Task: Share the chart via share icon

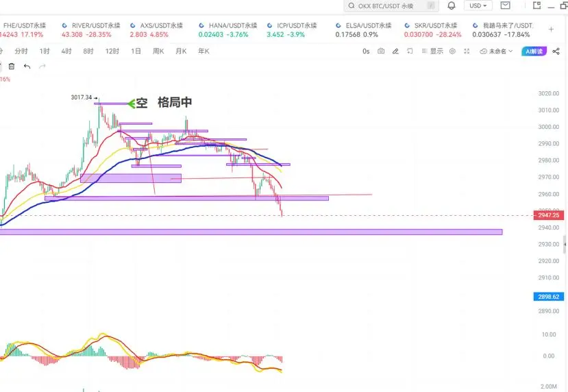Action: point(556,51)
